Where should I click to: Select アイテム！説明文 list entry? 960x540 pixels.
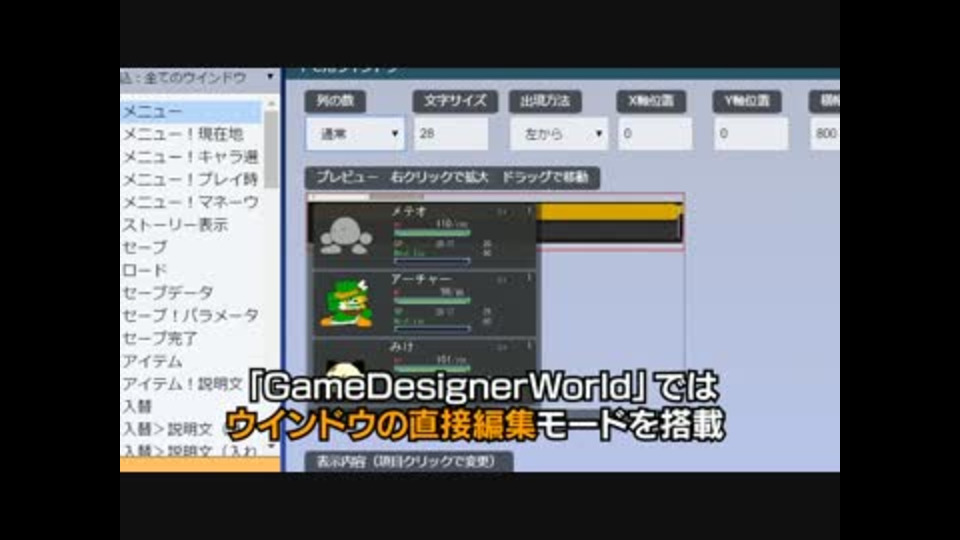(x=184, y=384)
